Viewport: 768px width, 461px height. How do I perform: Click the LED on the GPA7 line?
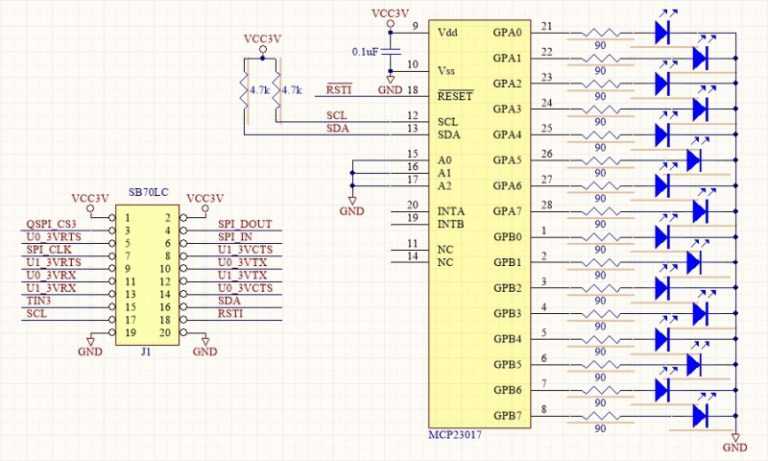point(700,211)
